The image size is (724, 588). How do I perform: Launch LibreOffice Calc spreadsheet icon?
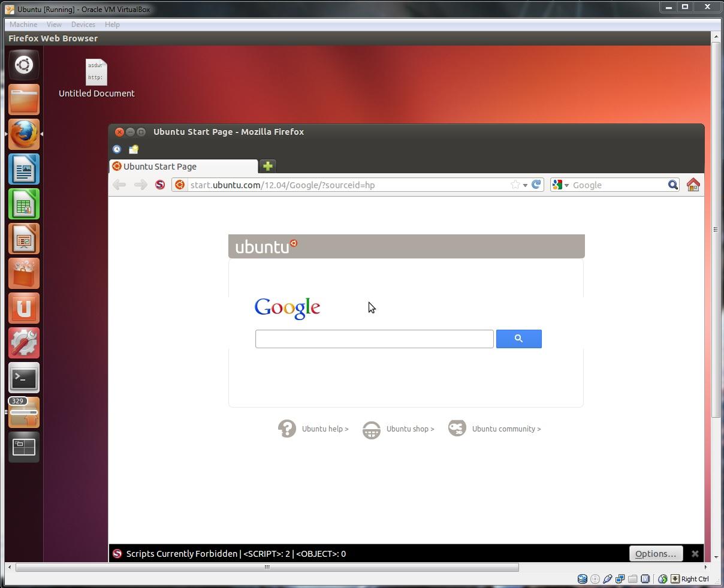coord(24,204)
